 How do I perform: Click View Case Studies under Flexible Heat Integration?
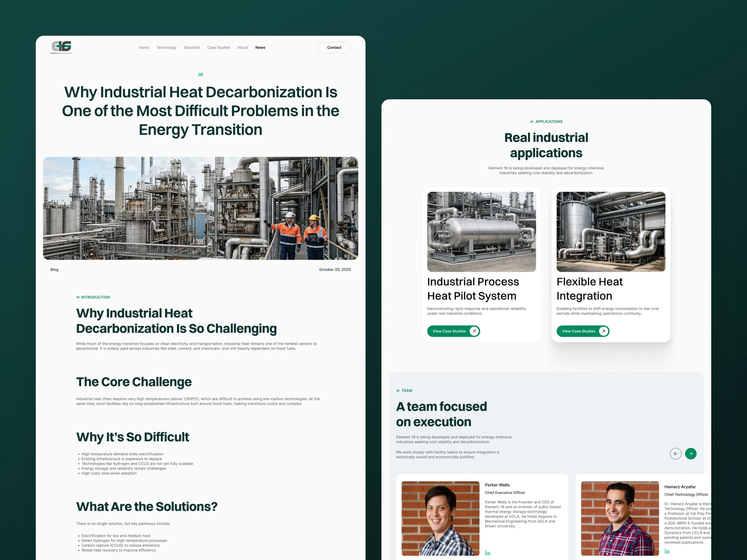pos(583,331)
